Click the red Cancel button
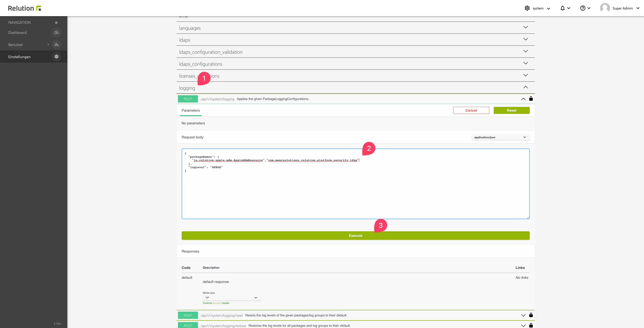644x328 pixels. pos(471,111)
